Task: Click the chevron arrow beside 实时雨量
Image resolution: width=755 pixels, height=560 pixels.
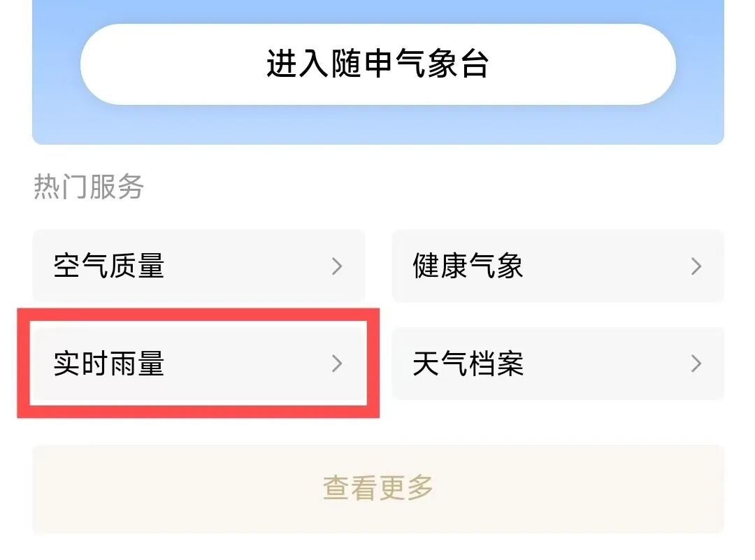Action: (x=337, y=364)
